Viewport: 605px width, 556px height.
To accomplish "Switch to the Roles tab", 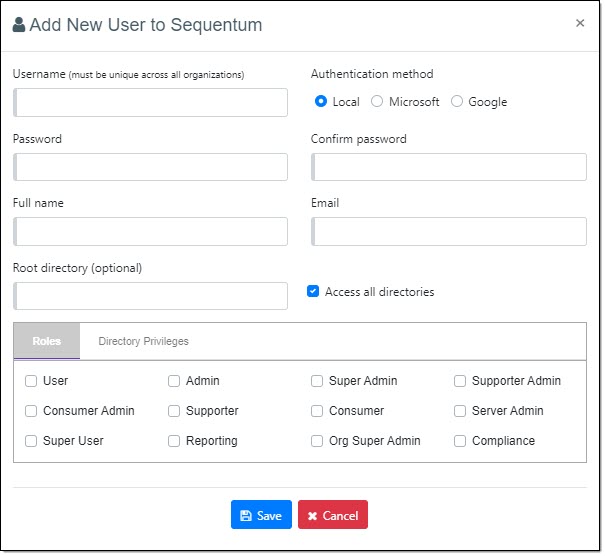I will coord(47,342).
